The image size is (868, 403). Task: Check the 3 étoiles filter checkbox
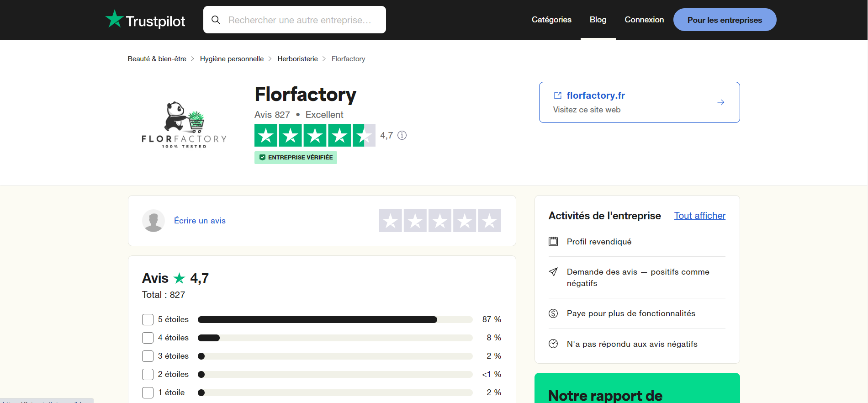point(148,356)
